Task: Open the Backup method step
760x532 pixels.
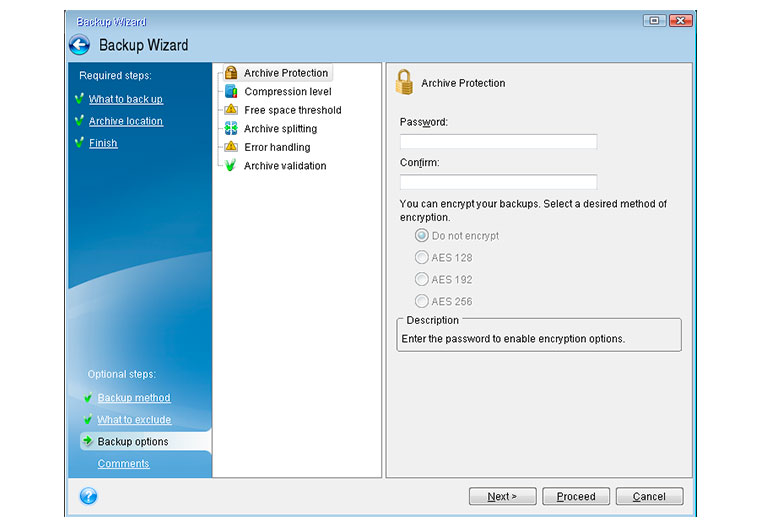Action: pos(134,398)
